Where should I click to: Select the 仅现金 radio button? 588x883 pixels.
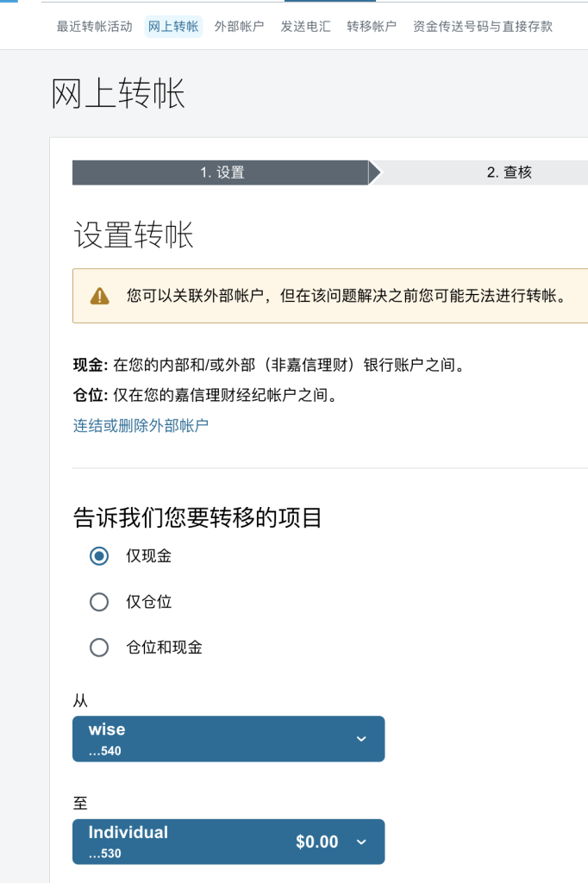click(99, 556)
